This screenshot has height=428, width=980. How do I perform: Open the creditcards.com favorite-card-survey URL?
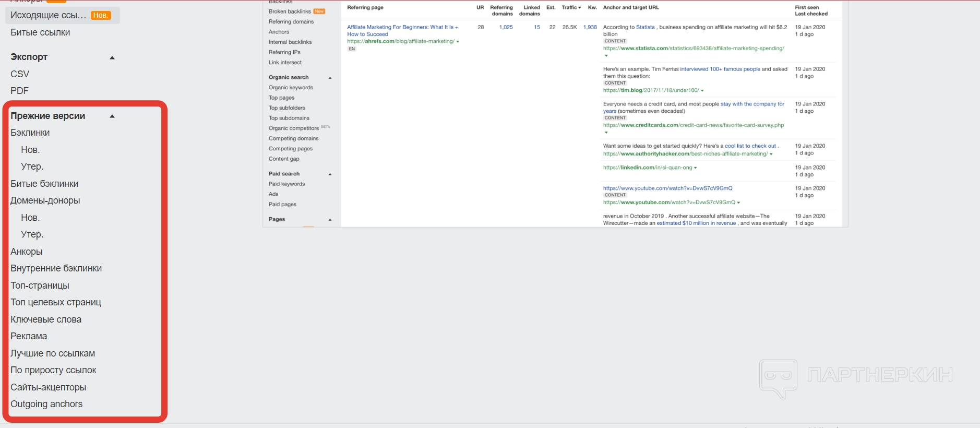pyautogui.click(x=694, y=125)
